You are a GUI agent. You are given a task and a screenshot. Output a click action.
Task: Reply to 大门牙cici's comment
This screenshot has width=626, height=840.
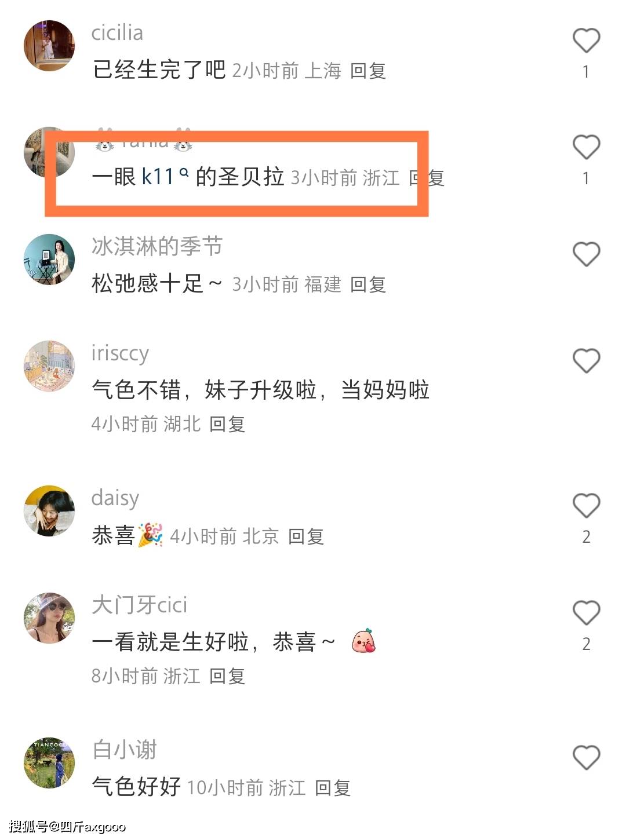[x=227, y=676]
